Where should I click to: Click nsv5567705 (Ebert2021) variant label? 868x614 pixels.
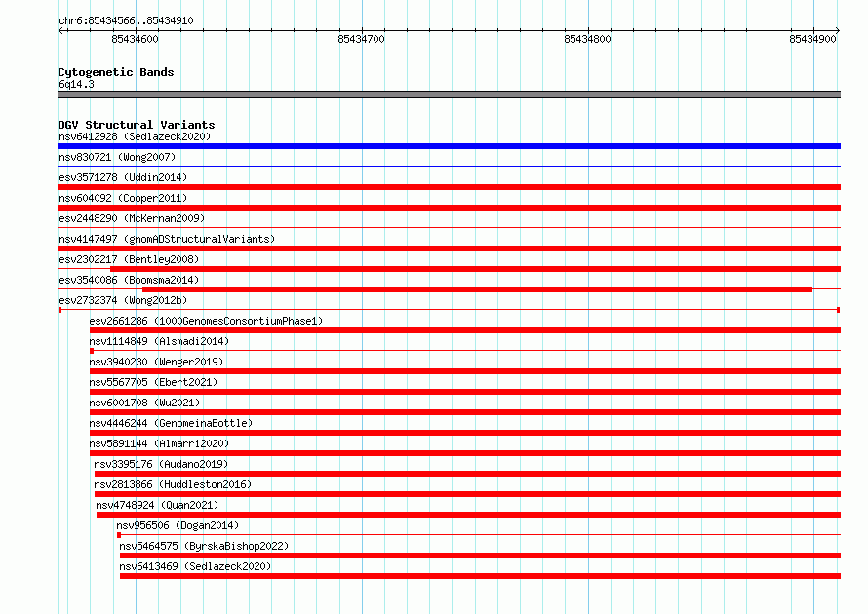pos(153,382)
